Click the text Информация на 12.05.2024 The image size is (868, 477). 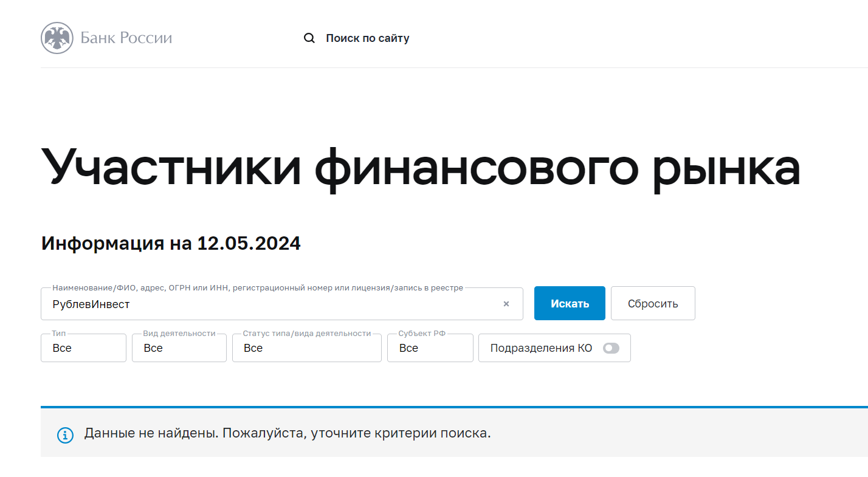click(171, 244)
